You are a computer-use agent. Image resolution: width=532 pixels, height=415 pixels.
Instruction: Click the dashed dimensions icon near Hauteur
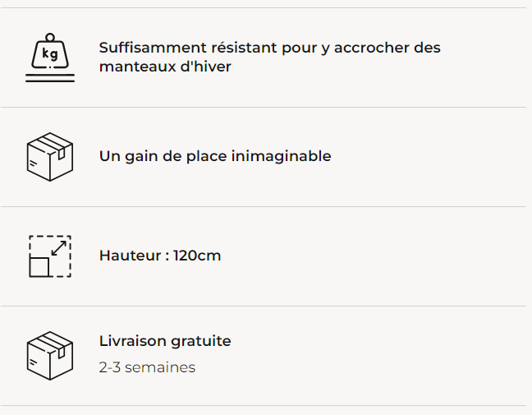(x=50, y=256)
